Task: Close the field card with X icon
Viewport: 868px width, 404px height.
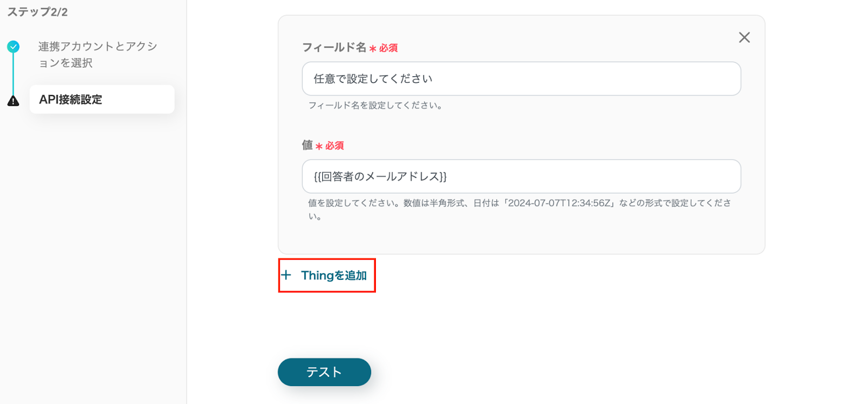Action: pos(744,37)
